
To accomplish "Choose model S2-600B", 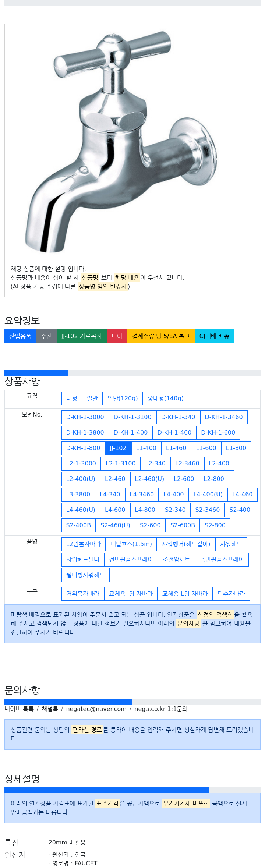I will [x=183, y=525].
